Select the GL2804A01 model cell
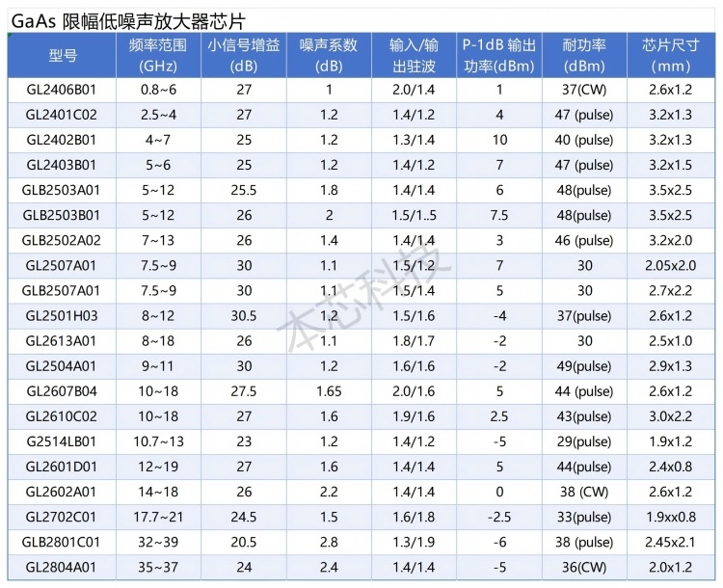This screenshot has width=723, height=588. click(62, 567)
